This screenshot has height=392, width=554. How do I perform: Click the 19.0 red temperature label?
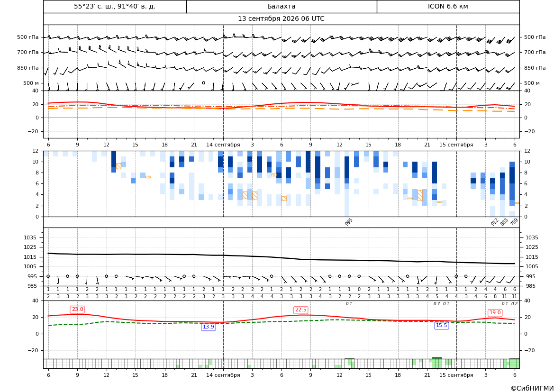(495, 312)
